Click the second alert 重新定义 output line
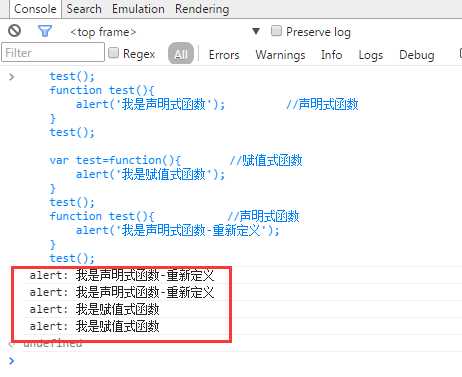Image resolution: width=462 pixels, height=377 pixels. [122, 292]
